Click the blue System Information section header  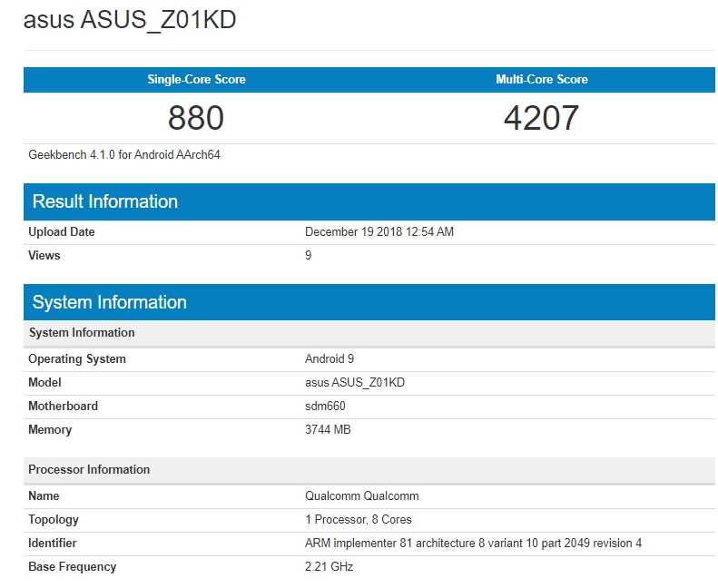pyautogui.click(x=110, y=302)
